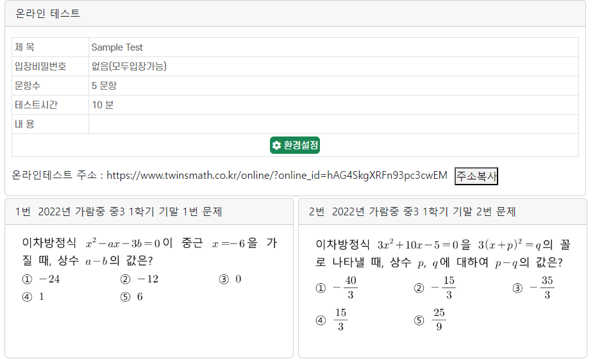Choose answer ③ −35/3 in question 2
Screen dimensions: 595x364
533,288
